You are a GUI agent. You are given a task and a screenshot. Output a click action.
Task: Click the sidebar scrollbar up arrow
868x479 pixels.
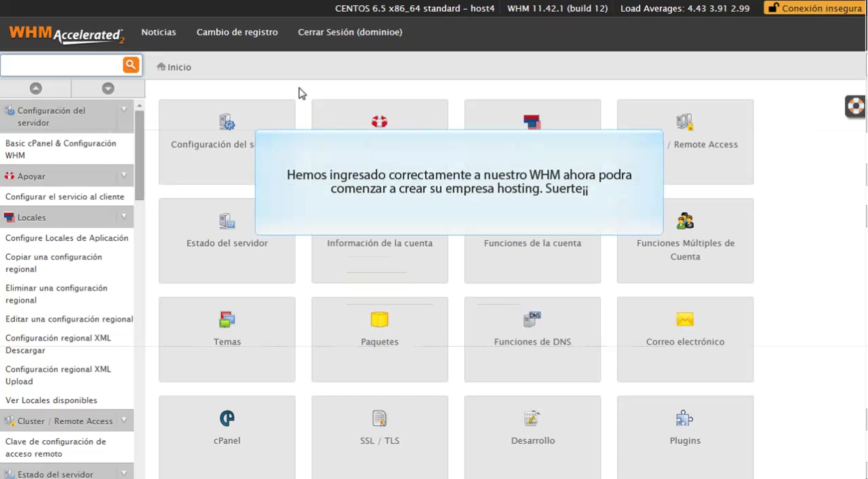click(139, 106)
